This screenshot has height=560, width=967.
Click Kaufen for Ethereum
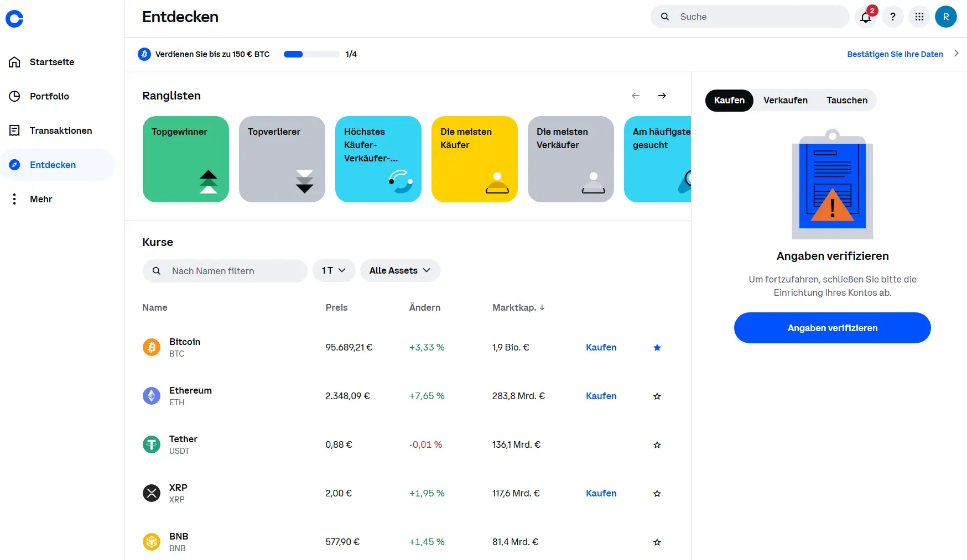click(601, 396)
